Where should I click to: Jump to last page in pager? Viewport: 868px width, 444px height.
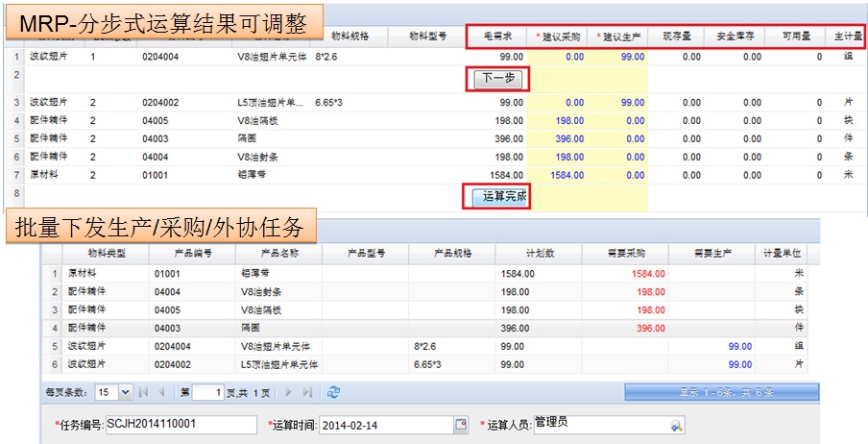click(307, 392)
